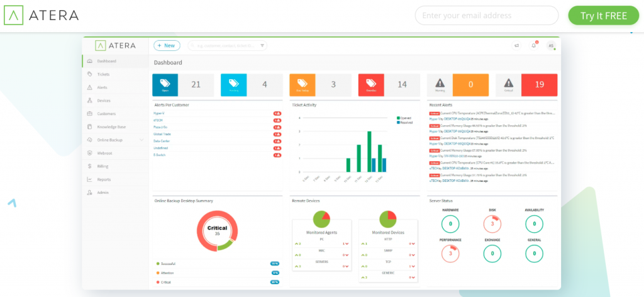This screenshot has width=644, height=297.
Task: Click the Successful backup legend row
Action: point(217,264)
